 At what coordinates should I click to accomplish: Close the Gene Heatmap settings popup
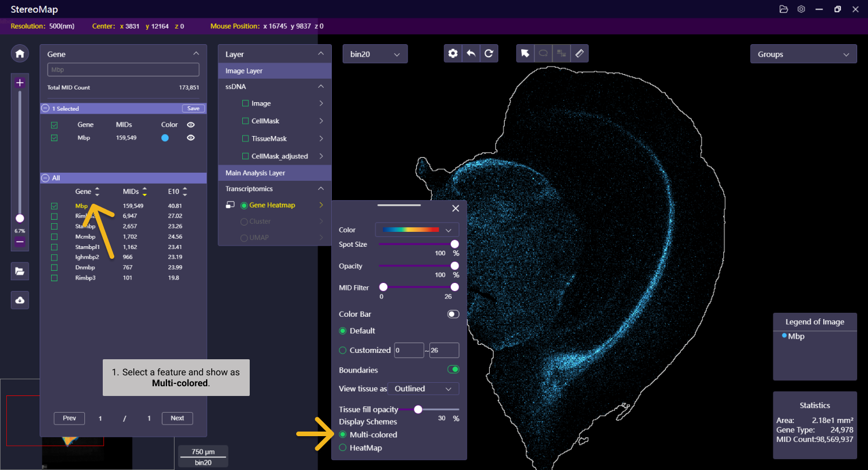pos(455,208)
